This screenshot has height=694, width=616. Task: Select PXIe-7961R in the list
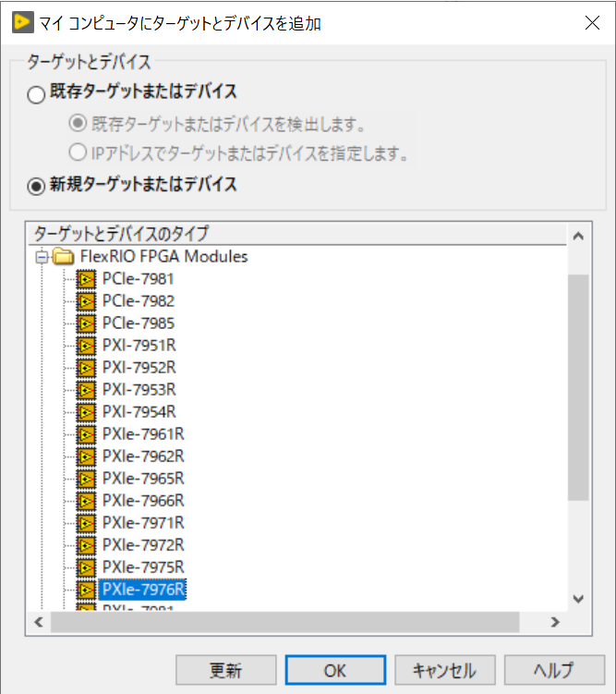point(143,434)
